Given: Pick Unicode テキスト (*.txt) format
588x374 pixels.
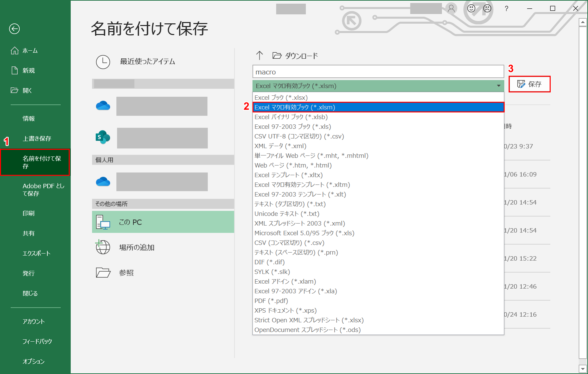Looking at the screenshot, I should pos(378,214).
